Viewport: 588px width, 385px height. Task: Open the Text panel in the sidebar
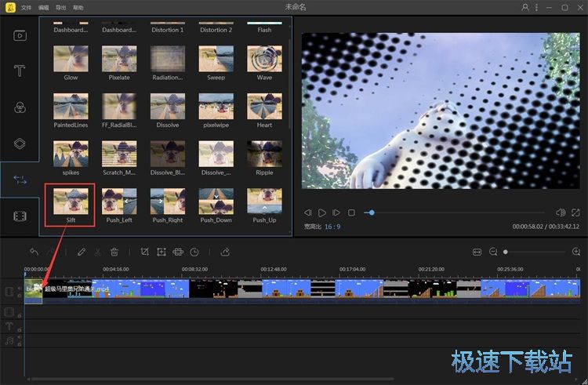point(20,71)
